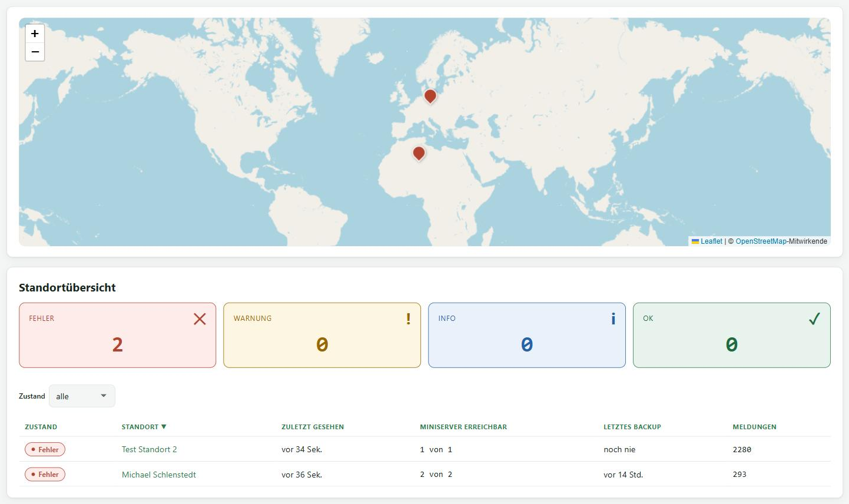This screenshot has width=849, height=504.
Task: Click the Letztes Backup column header
Action: pos(632,427)
